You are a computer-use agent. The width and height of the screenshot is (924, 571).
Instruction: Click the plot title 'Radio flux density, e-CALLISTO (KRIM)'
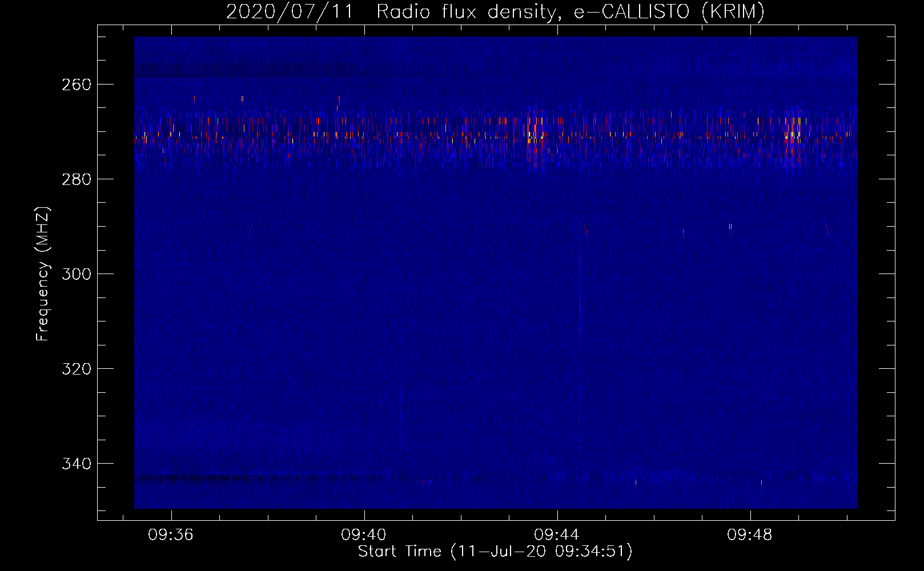click(x=571, y=12)
